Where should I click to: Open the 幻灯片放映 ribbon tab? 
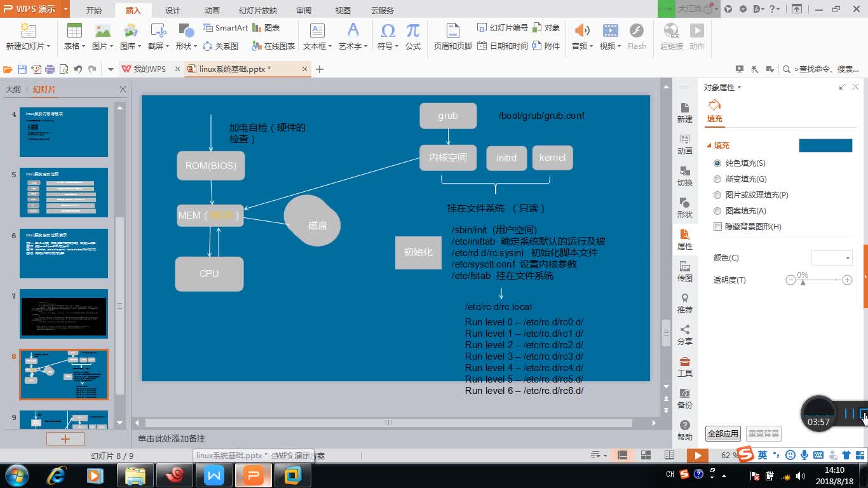tap(258, 10)
